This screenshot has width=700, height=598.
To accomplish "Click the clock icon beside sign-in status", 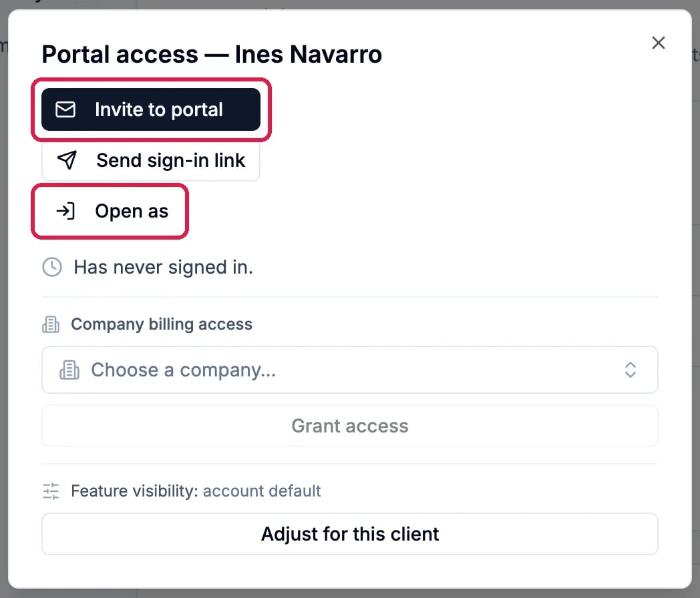I will click(x=52, y=267).
